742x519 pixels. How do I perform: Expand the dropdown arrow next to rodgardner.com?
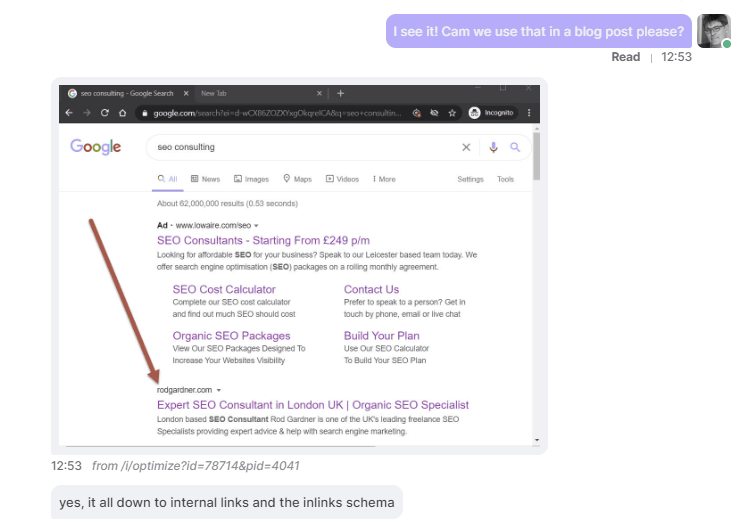tap(219, 390)
